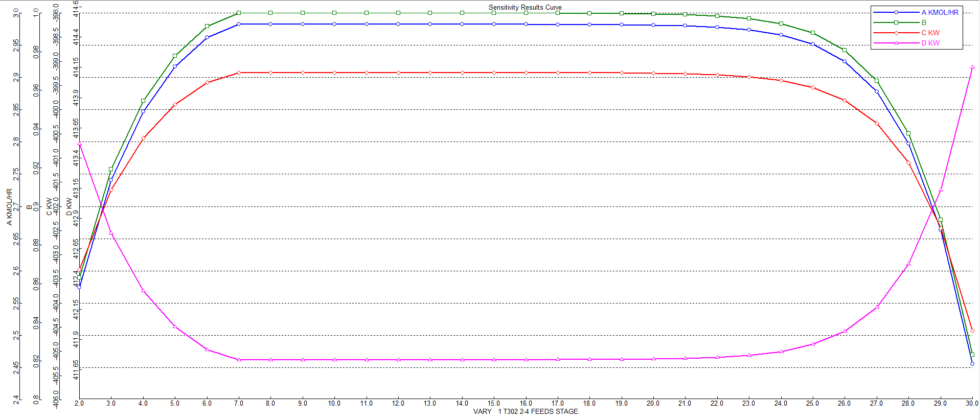This screenshot has height=420, width=980.
Task: Select red C KW data point at stage 7.0
Action: coord(239,73)
